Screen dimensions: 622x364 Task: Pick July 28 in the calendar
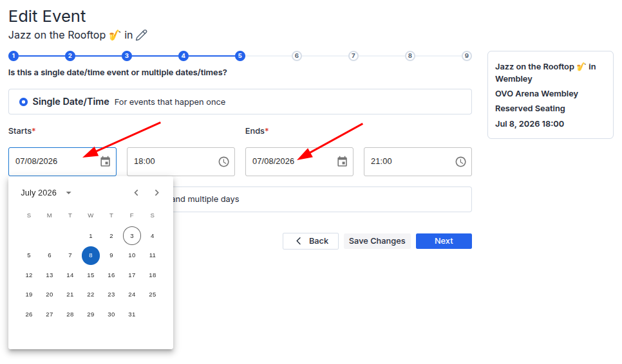coord(70,314)
